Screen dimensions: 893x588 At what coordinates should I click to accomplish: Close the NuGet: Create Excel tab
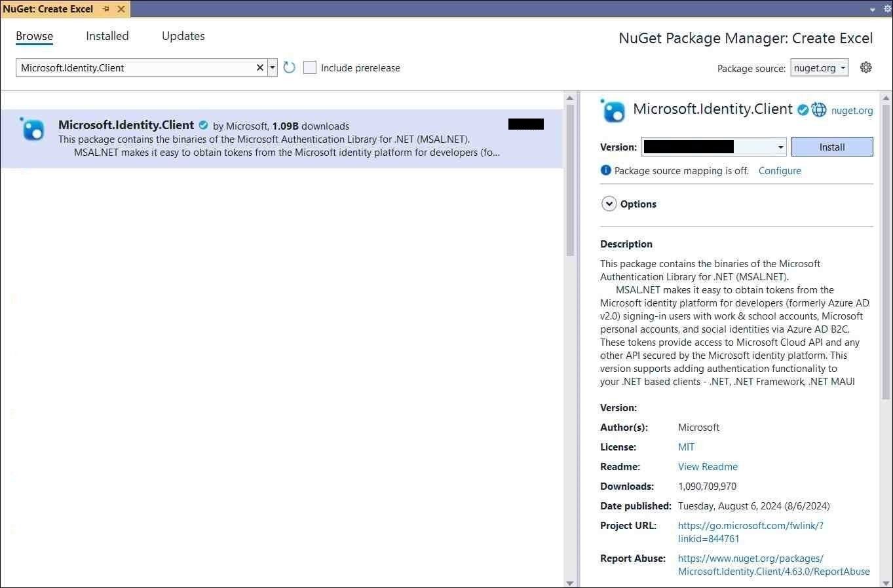[x=121, y=9]
